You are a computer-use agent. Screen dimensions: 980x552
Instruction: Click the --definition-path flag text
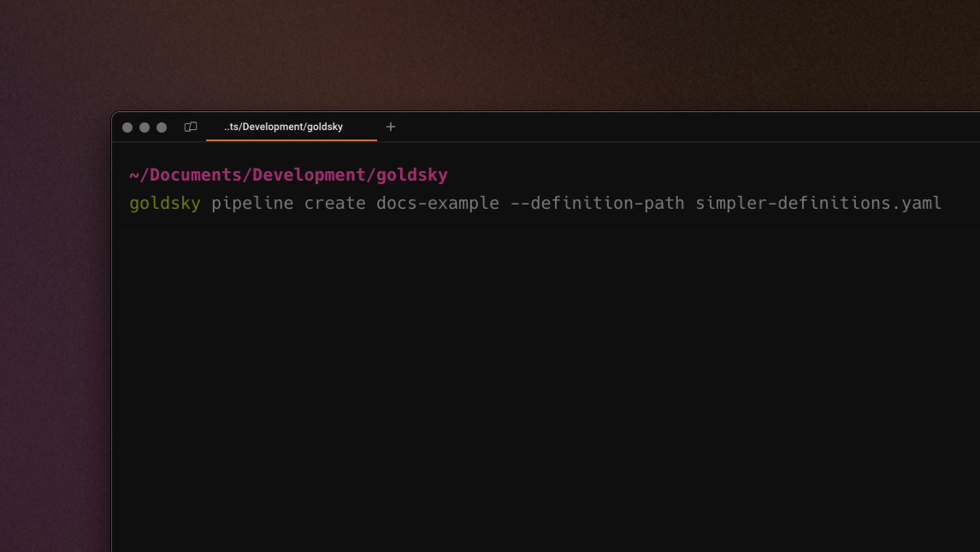pos(598,203)
